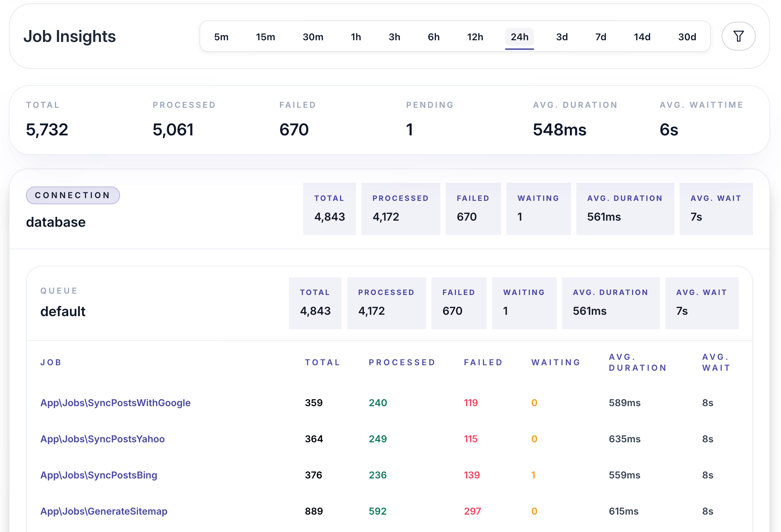The image size is (781, 532).
Task: Switch to the 30m time range
Action: tap(313, 37)
